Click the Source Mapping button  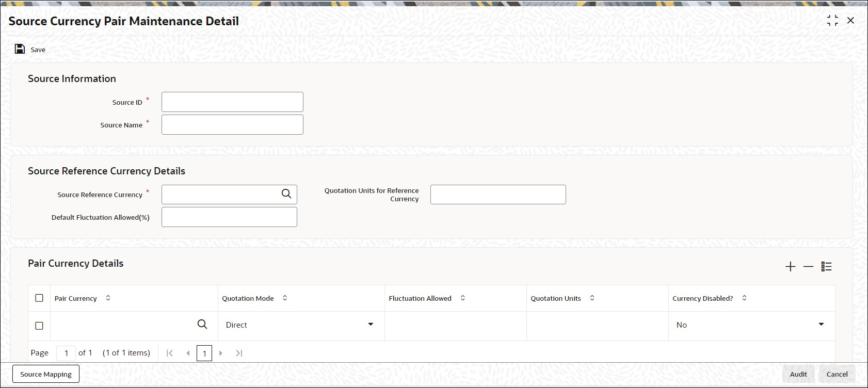pyautogui.click(x=46, y=374)
